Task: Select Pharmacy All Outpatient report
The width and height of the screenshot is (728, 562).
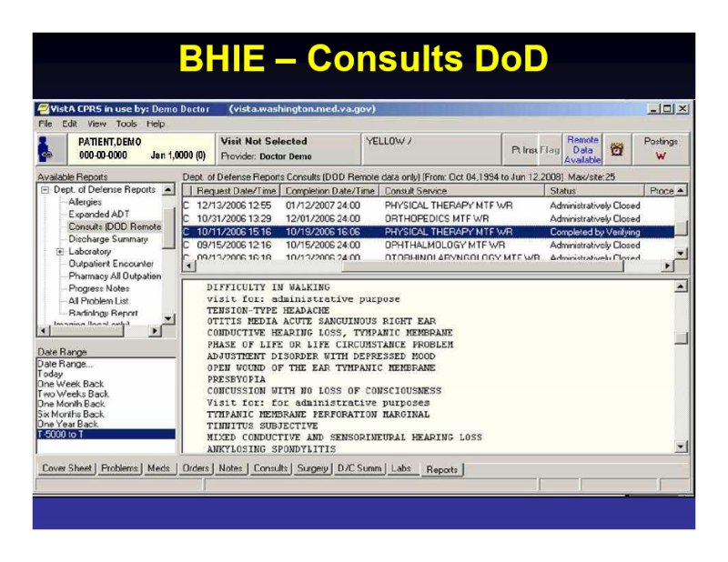Action: click(115, 276)
